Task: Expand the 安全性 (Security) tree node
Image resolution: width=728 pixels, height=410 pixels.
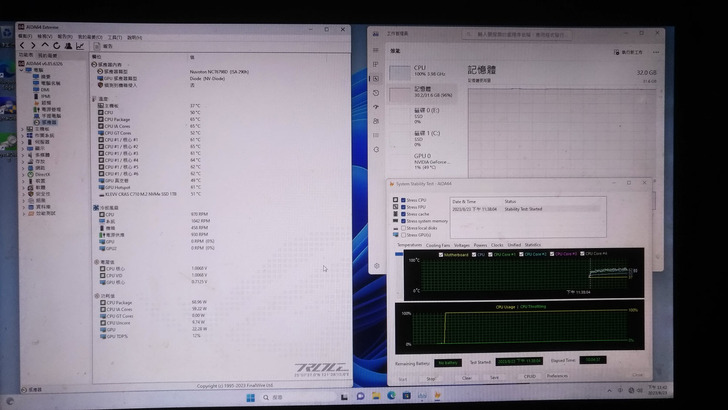Action: pyautogui.click(x=23, y=194)
